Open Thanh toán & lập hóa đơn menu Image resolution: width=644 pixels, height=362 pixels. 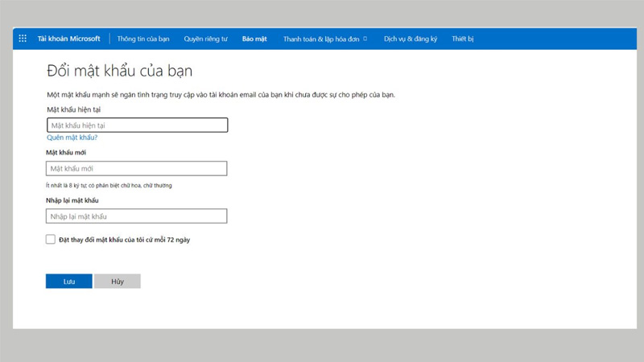click(x=320, y=39)
